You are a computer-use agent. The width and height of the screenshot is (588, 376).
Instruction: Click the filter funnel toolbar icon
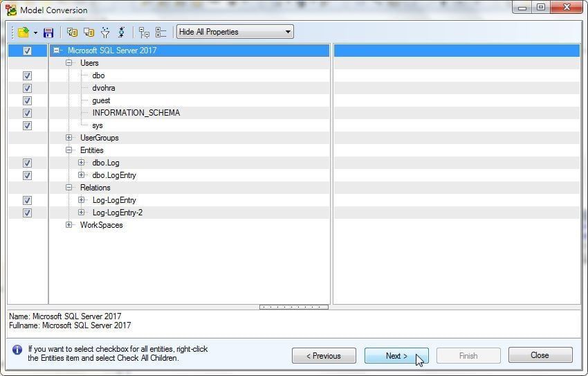(105, 33)
